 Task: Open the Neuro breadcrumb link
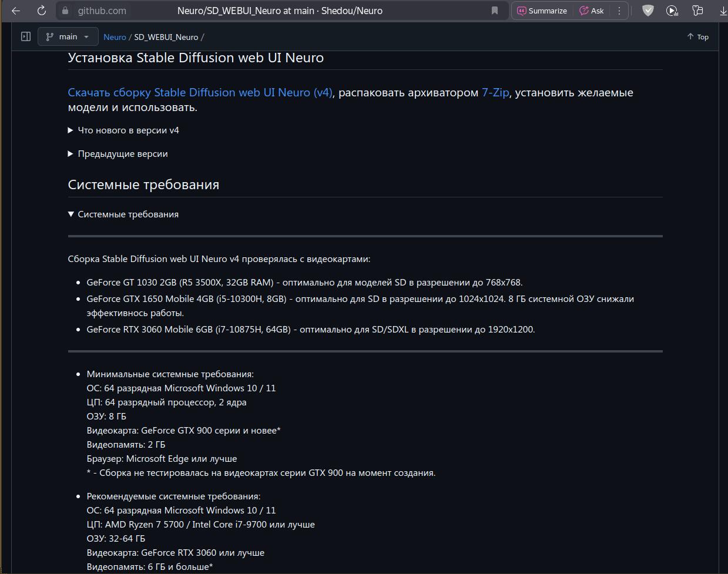pyautogui.click(x=115, y=37)
